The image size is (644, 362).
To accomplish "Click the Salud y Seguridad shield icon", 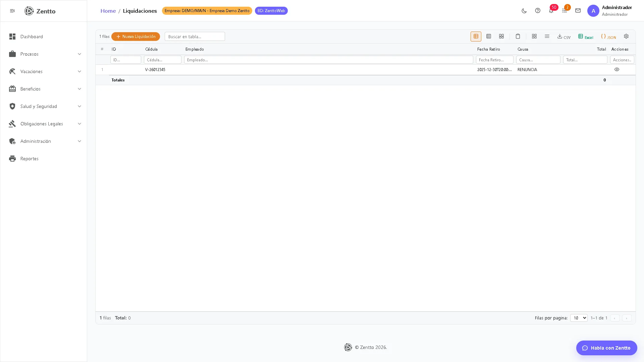I will pyautogui.click(x=12, y=106).
